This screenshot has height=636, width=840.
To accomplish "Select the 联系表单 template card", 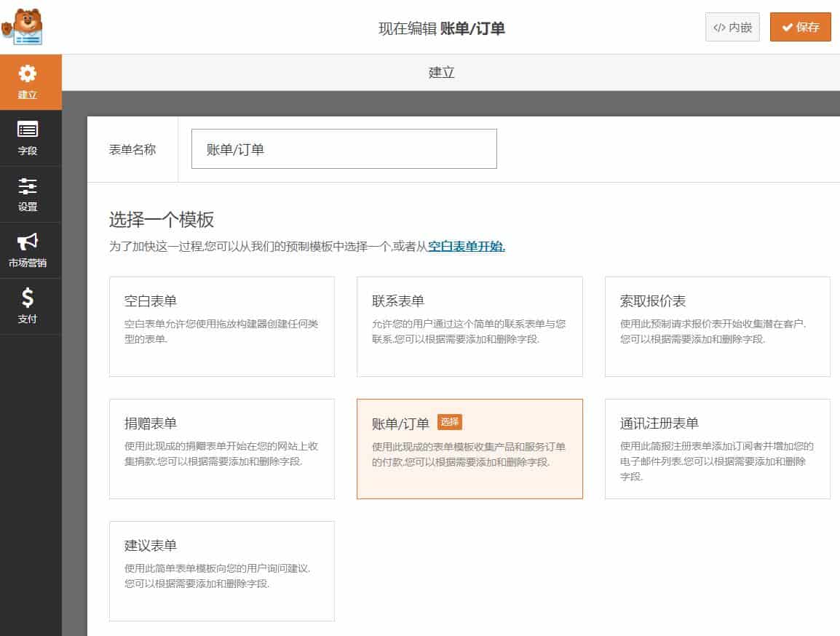I will [x=469, y=327].
